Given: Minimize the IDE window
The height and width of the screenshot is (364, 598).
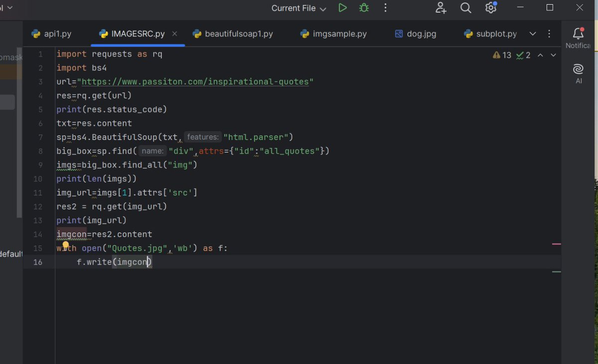Looking at the screenshot, I should tap(521, 7).
